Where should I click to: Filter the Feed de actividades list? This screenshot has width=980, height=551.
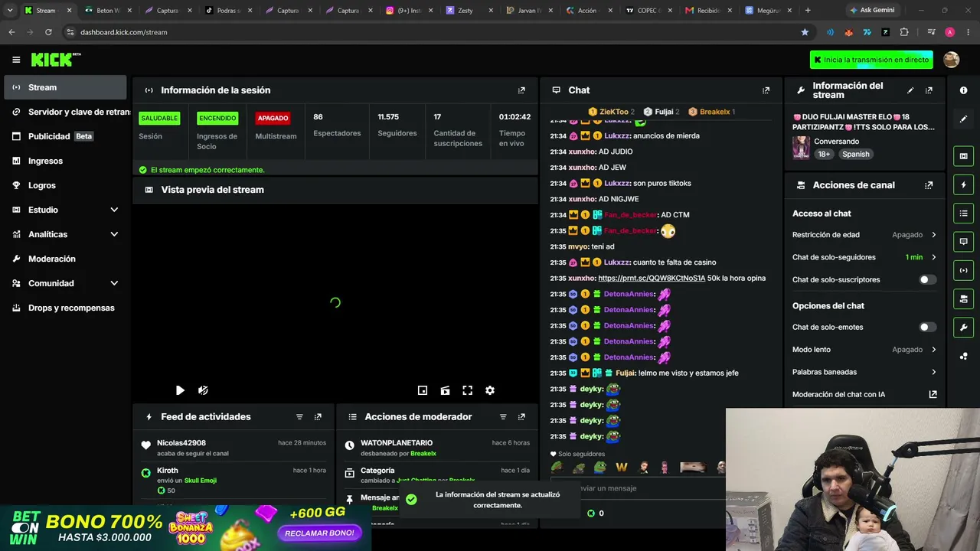299,417
